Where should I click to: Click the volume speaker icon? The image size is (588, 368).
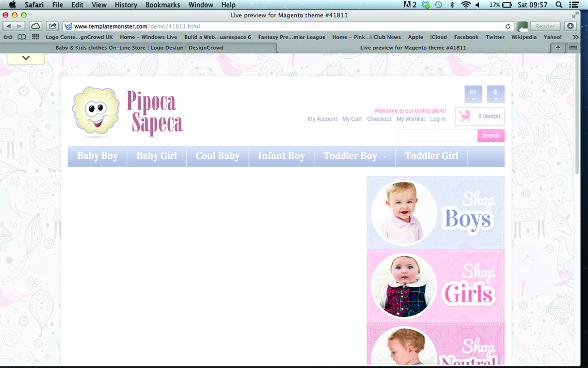point(478,5)
